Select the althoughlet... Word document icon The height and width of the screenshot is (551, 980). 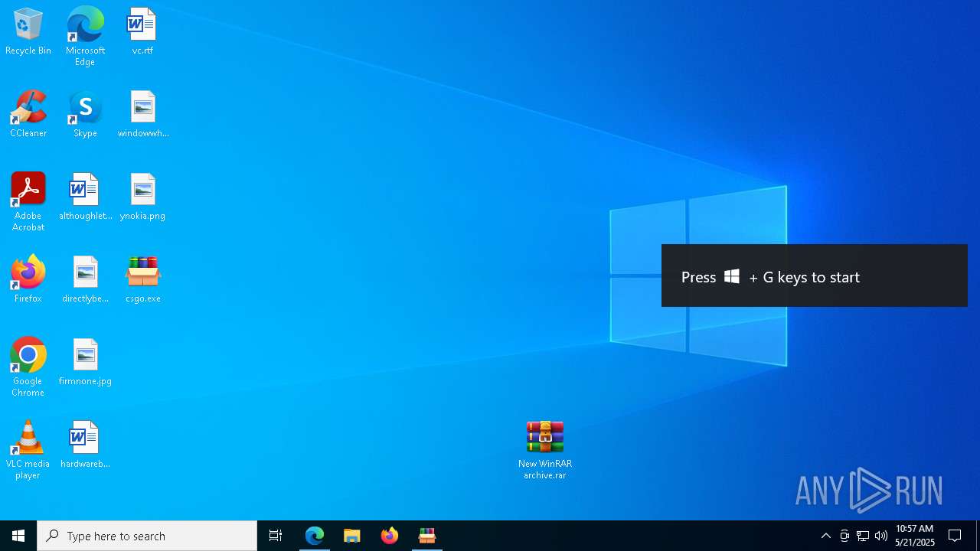pos(85,197)
